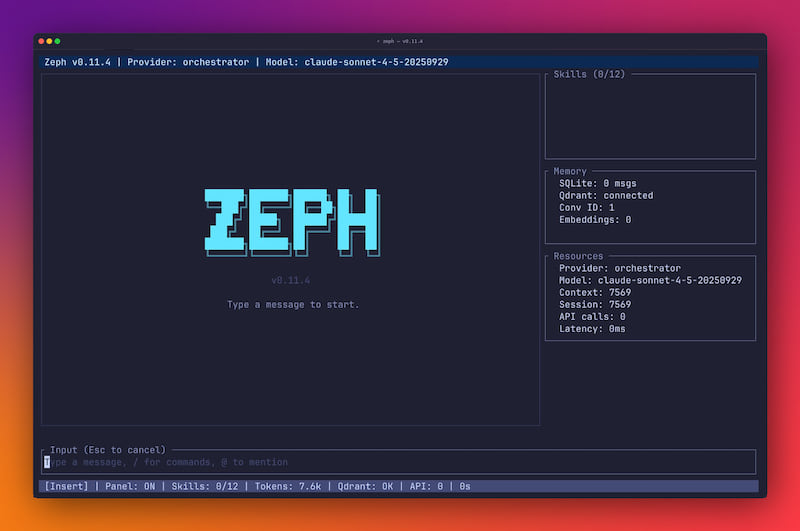Click the window title 'zeph – v0.11.4'

click(400, 41)
